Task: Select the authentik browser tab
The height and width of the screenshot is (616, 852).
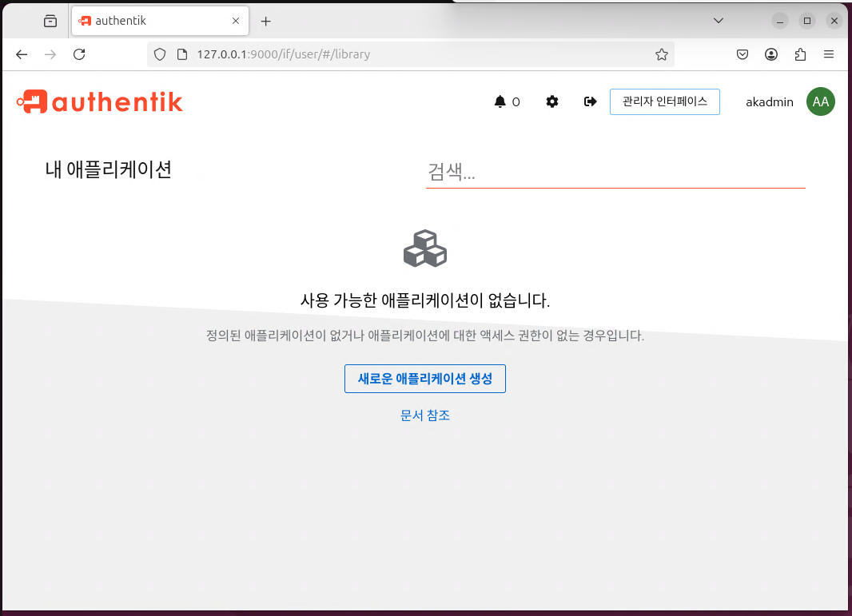Action: point(161,21)
